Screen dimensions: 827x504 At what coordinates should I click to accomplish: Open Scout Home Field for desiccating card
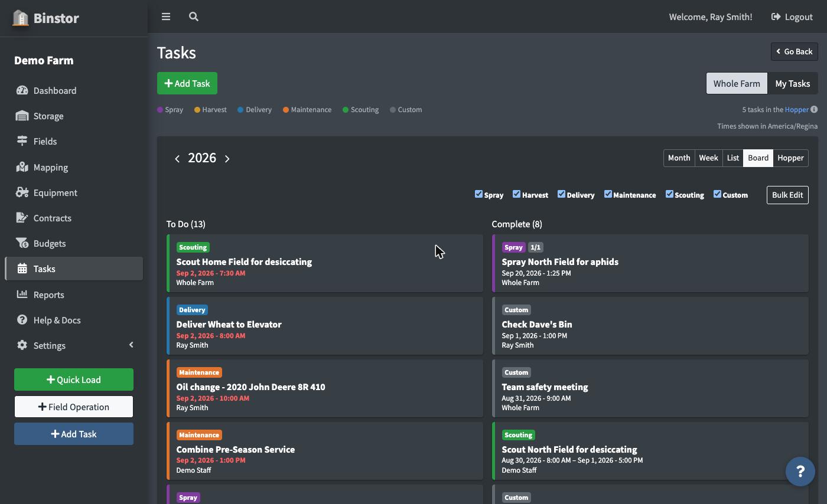pyautogui.click(x=325, y=263)
